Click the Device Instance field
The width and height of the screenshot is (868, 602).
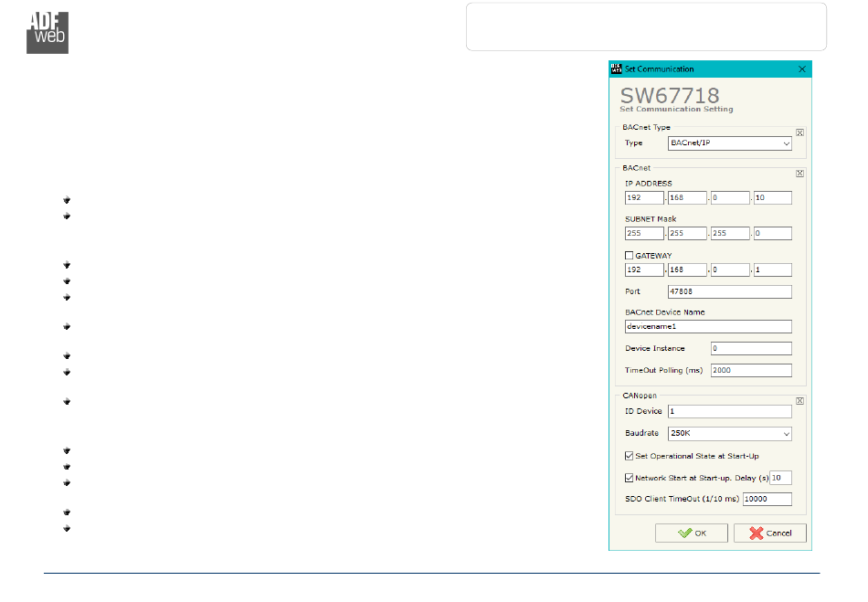tap(751, 349)
